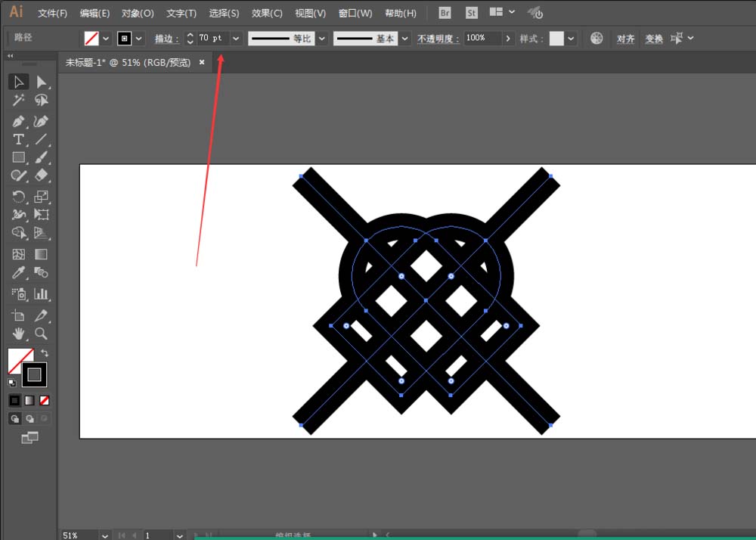Open Adobe Bridge via Br icon
The image size is (756, 540).
coord(445,13)
